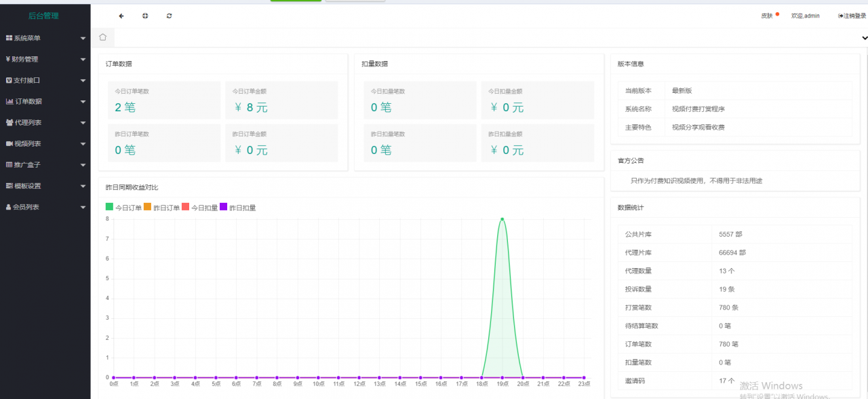Refresh the page with the reload icon
The width and height of the screenshot is (868, 399).
pyautogui.click(x=169, y=16)
